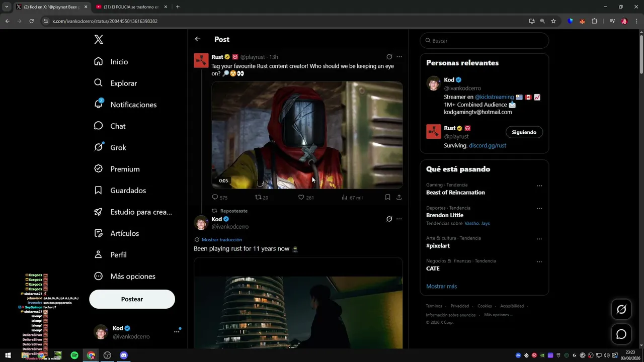Go back with the Post header arrow
The image size is (644, 362).
198,39
